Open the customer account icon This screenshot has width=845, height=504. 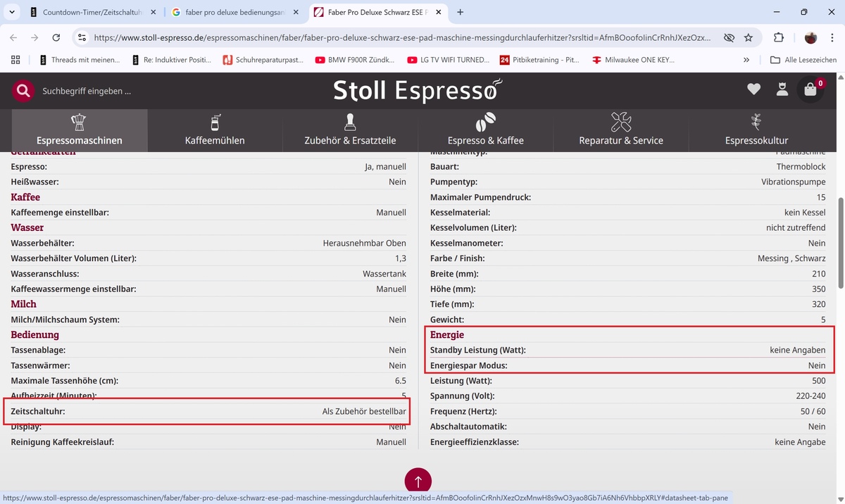coord(782,89)
